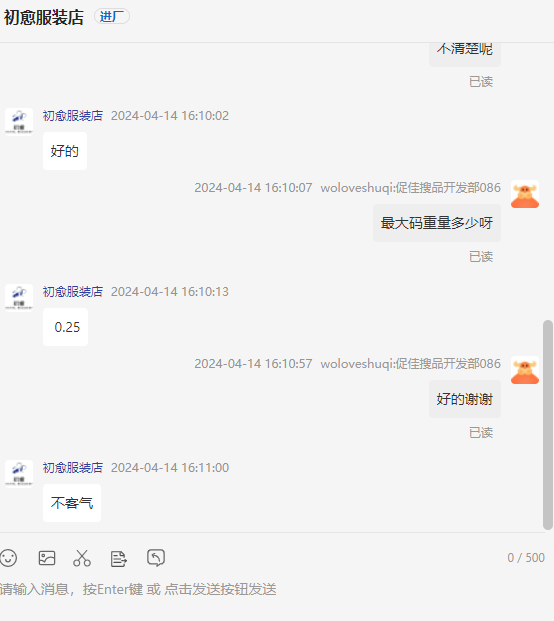
Task: Click the 不客气 message bubble
Action: coord(72,503)
